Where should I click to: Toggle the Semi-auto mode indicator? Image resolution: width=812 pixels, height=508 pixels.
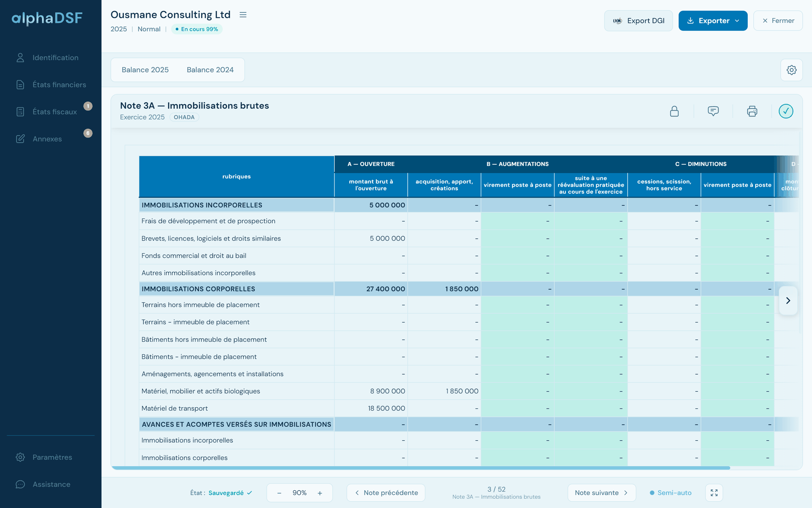(671, 493)
